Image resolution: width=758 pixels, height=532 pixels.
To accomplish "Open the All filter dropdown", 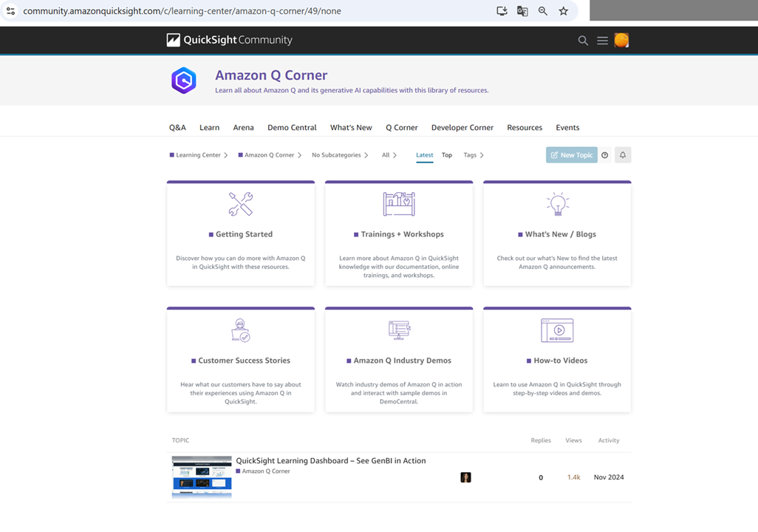I will click(389, 154).
